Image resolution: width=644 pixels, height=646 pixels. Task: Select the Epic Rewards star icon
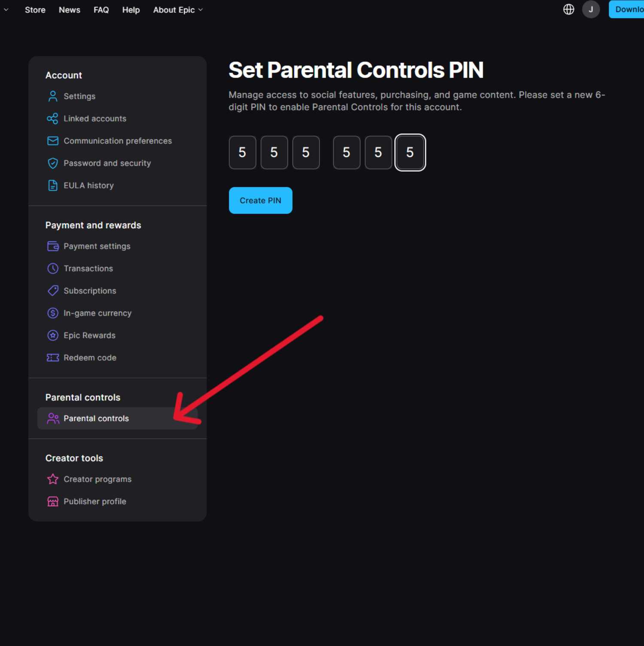coord(52,335)
